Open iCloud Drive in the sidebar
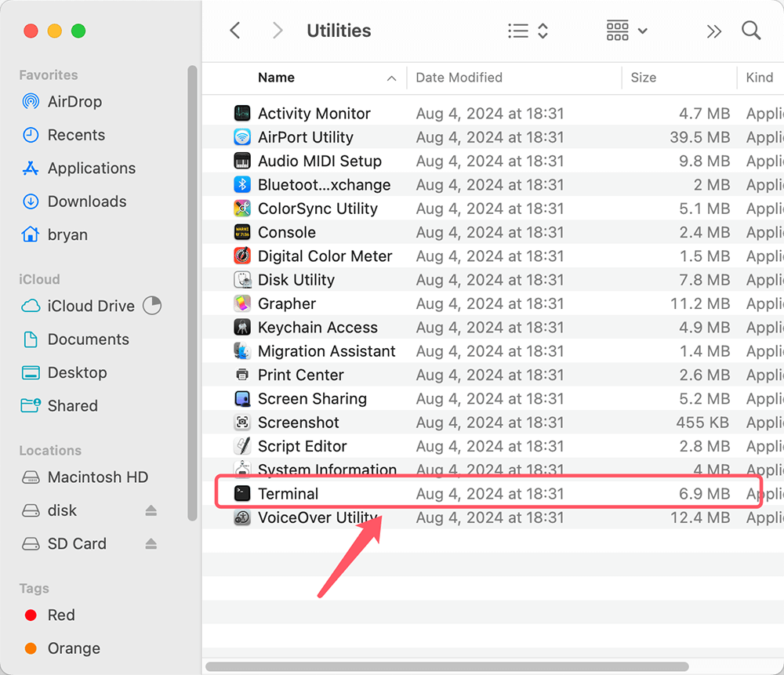The image size is (784, 675). pyautogui.click(x=78, y=306)
